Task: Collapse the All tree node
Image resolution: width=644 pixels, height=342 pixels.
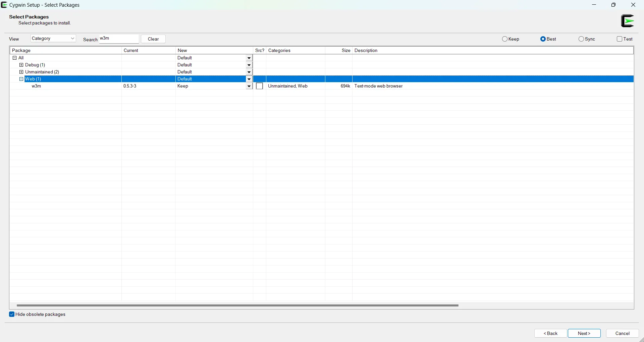Action: 14,58
